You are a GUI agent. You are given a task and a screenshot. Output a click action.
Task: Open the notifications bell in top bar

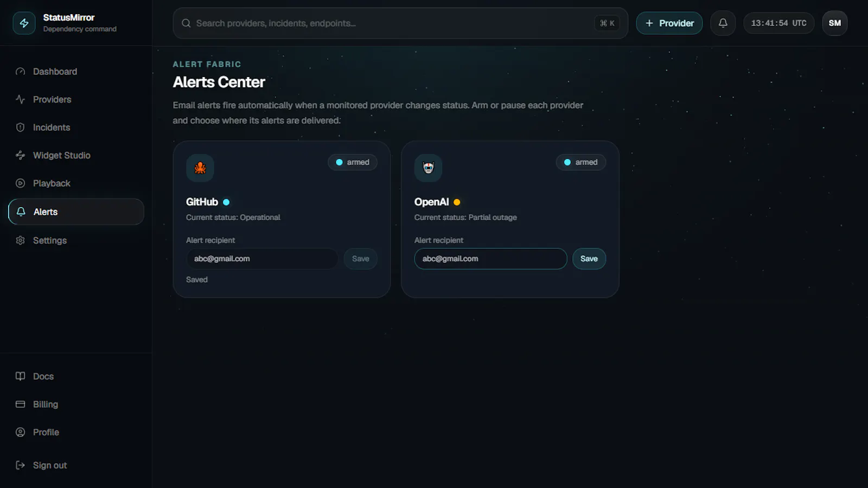pyautogui.click(x=723, y=23)
